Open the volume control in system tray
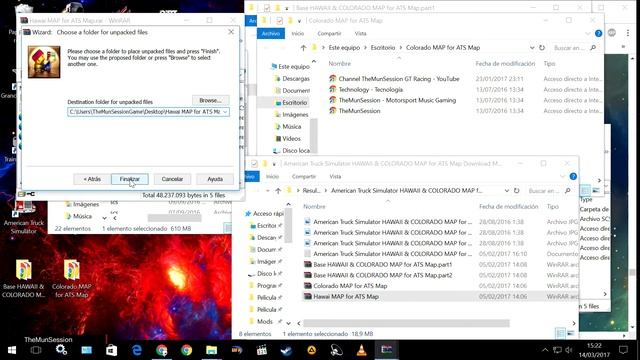Screen dimensions: 640x360 click(569, 350)
